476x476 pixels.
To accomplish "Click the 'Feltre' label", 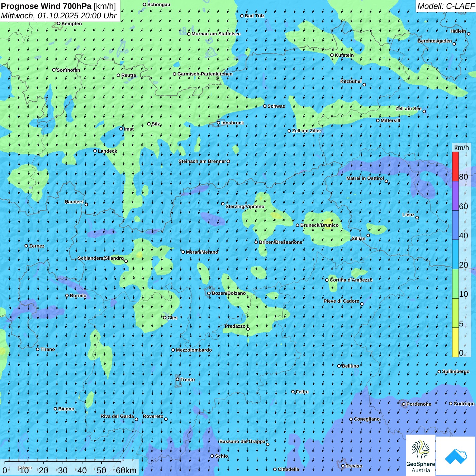I will click(x=302, y=392).
